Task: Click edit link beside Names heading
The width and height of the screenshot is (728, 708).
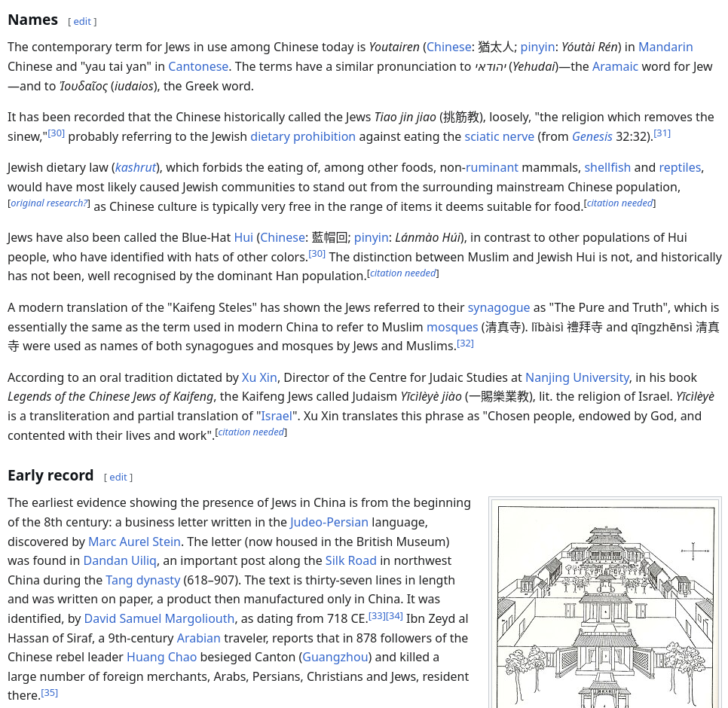Action: (82, 21)
